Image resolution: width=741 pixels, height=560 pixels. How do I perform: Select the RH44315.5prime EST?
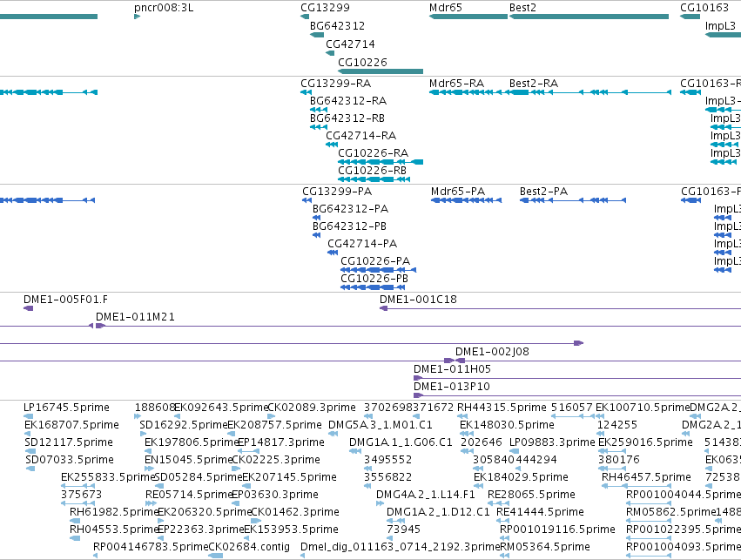coord(461,416)
